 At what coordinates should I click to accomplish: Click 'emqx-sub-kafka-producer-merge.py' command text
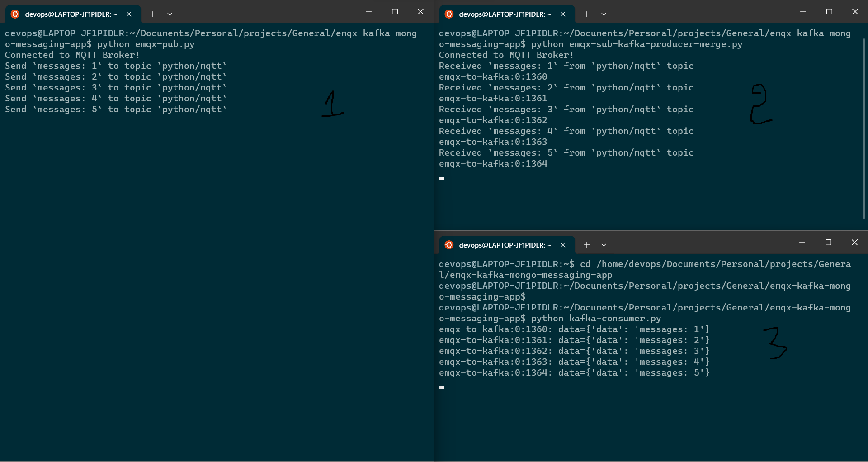tap(656, 44)
